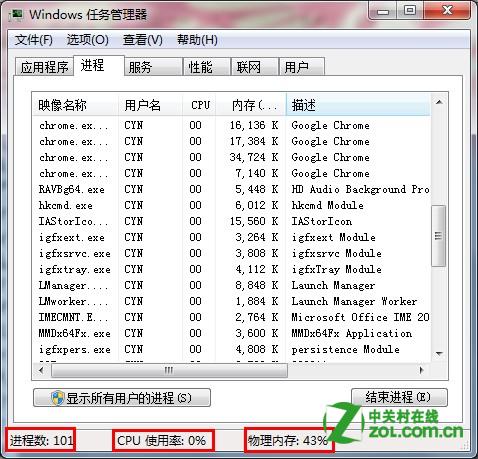Select the igfxsrvc.exe process row
This screenshot has height=459, width=478.
point(231,253)
